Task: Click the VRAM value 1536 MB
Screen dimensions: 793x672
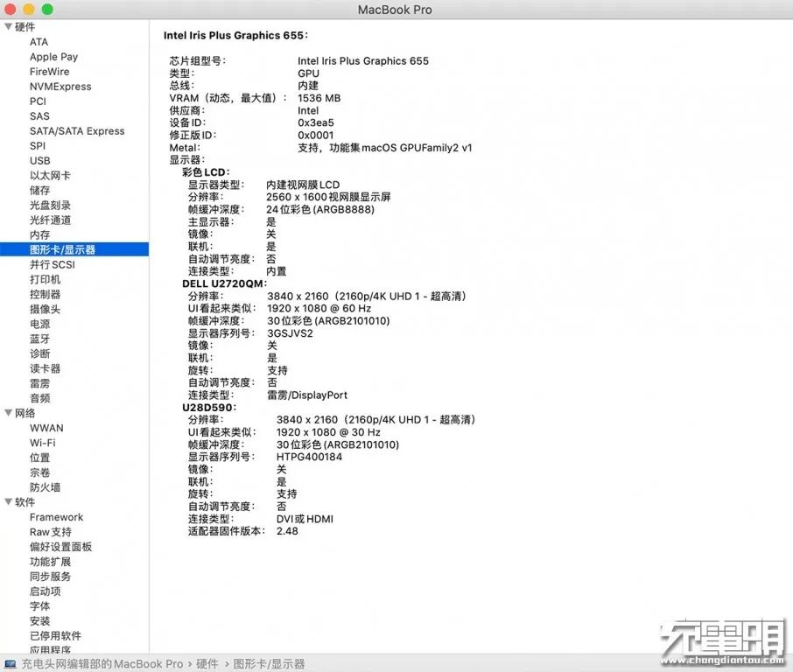Action: point(319,98)
